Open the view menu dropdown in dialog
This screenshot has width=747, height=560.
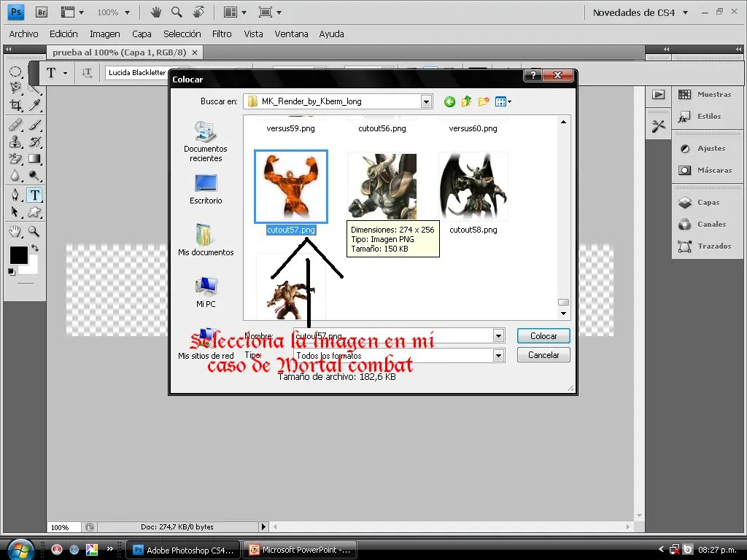(x=503, y=101)
